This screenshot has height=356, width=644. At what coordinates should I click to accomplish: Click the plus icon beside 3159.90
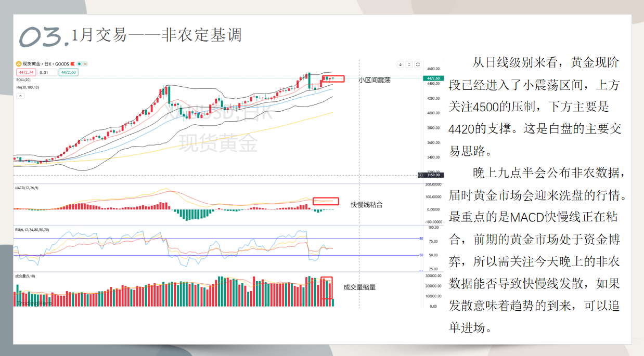[x=421, y=175]
